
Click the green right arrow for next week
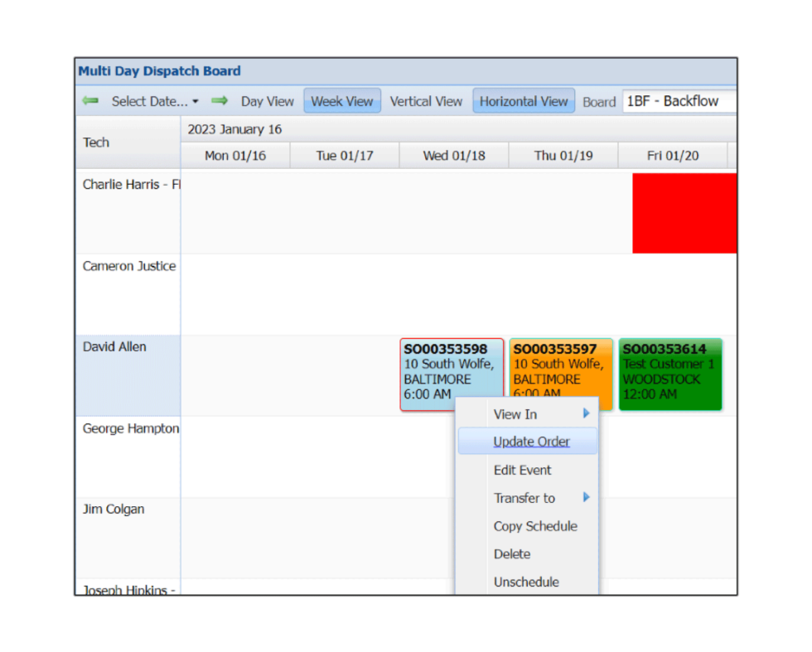[x=219, y=101]
